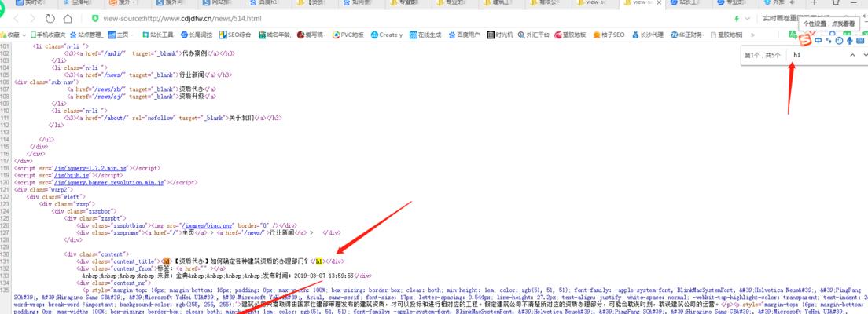Open the 主页 bookmark folder
The image size is (868, 314).
(120, 35)
